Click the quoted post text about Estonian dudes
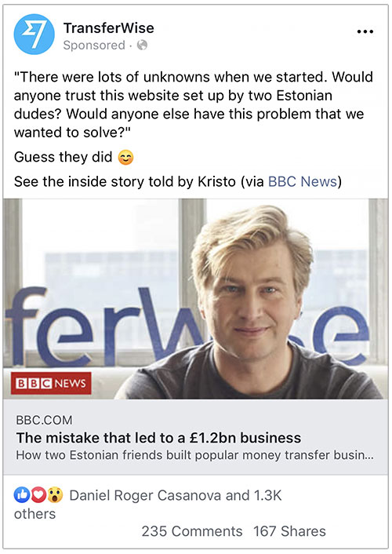392x554 pixels. coord(194,104)
